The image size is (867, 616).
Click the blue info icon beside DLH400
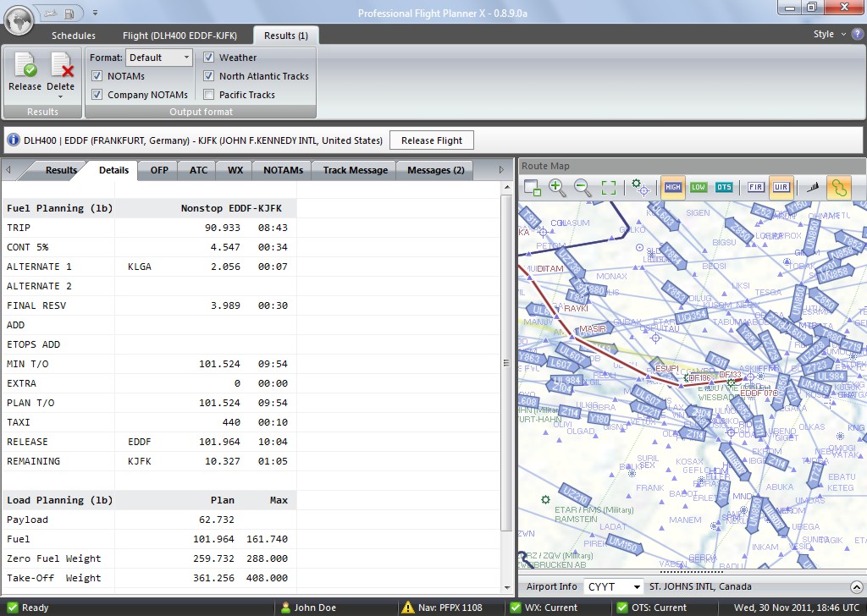pyautogui.click(x=14, y=140)
